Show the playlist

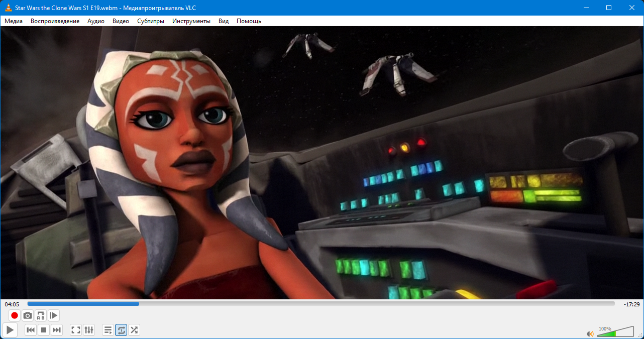[108, 330]
